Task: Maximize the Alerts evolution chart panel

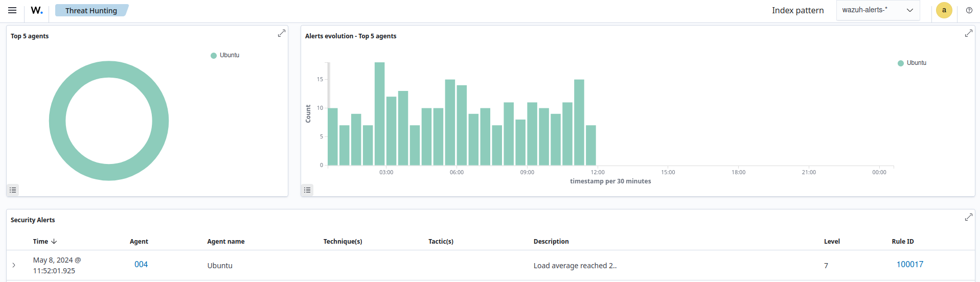Action: 968,33
